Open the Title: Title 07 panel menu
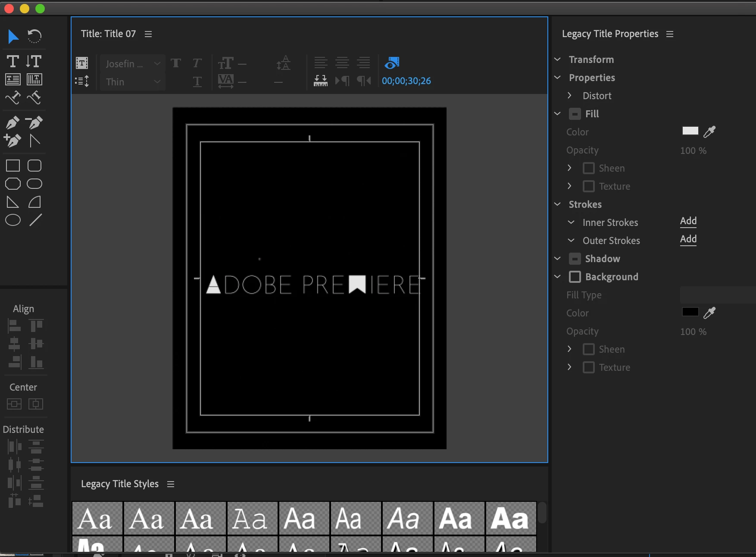Image resolution: width=756 pixels, height=557 pixels. [x=148, y=34]
